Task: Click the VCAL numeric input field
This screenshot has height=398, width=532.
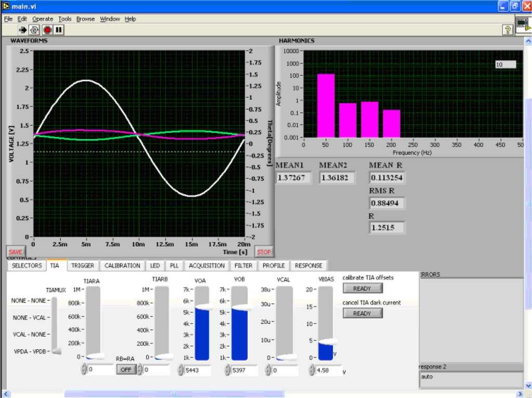Action: click(x=284, y=370)
